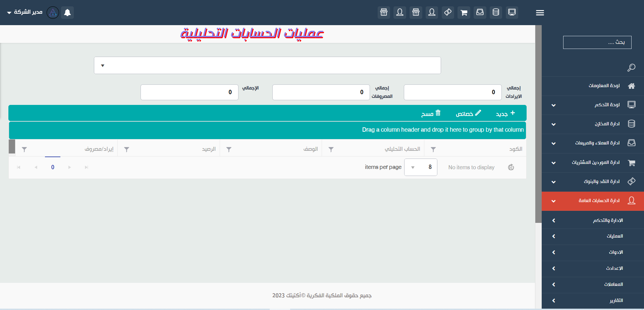Sort by الحساب التحليلي column header

point(402,149)
